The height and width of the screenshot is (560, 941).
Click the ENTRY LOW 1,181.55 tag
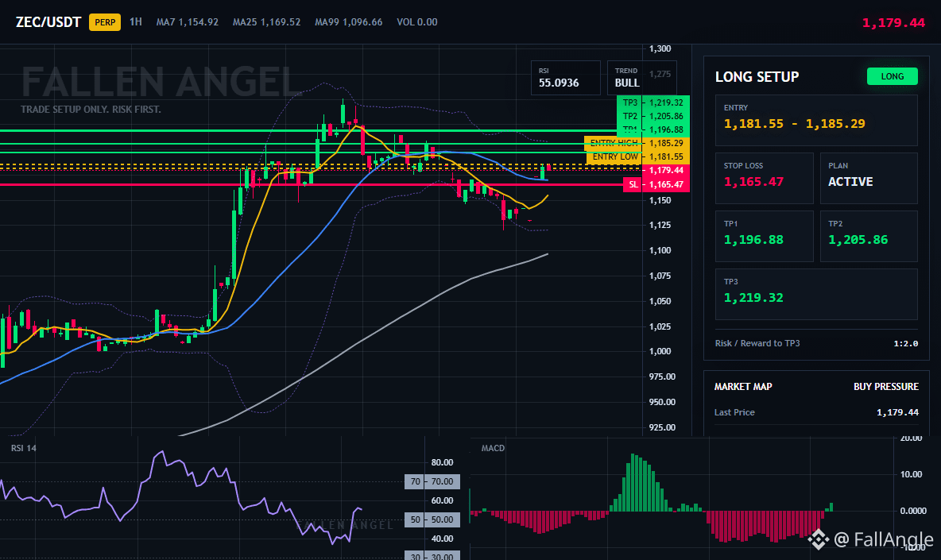coord(638,156)
